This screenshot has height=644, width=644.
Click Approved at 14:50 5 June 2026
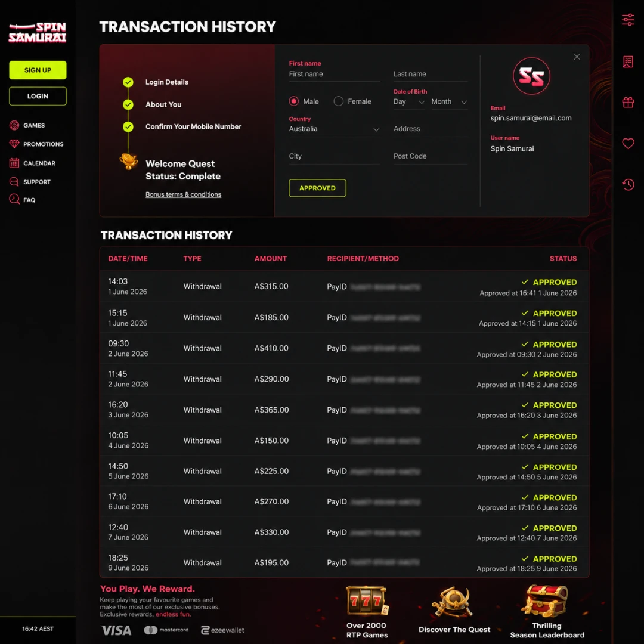pos(527,477)
